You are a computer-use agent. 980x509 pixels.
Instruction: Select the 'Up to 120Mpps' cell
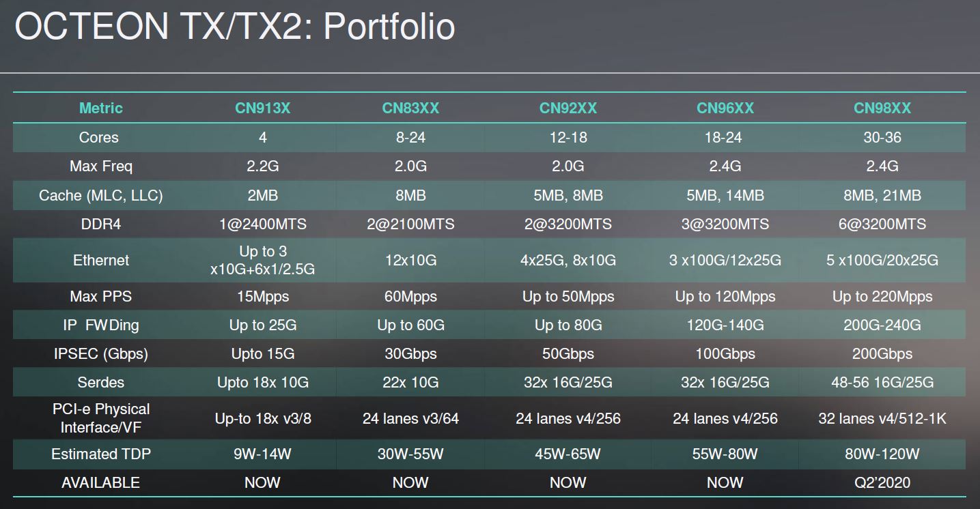(x=725, y=296)
